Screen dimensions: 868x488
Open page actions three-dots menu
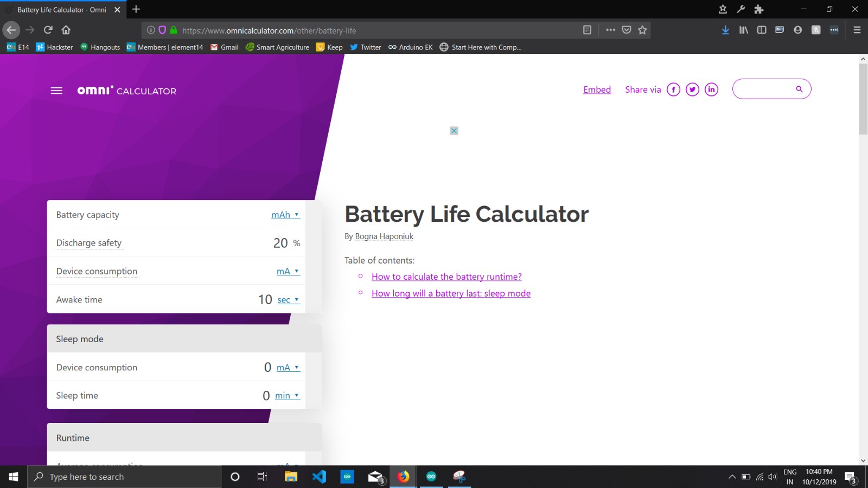click(610, 30)
